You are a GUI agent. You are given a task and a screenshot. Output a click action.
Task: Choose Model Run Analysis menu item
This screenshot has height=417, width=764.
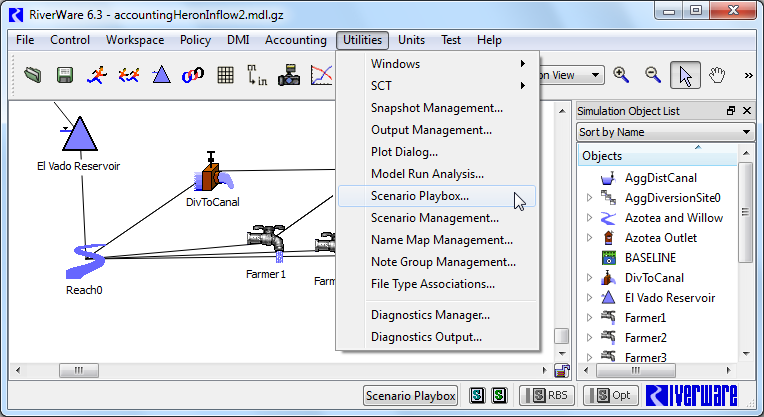(437, 174)
